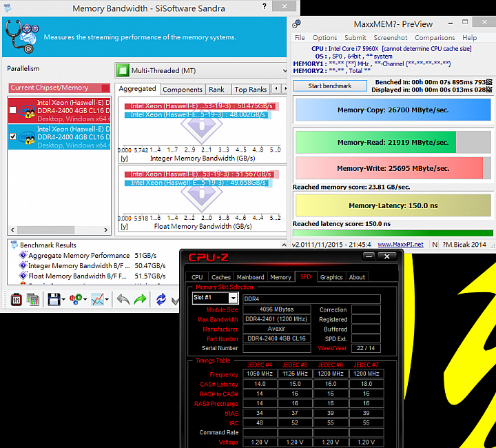Click the Start benchmark button
496x448 pixels.
pos(330,85)
